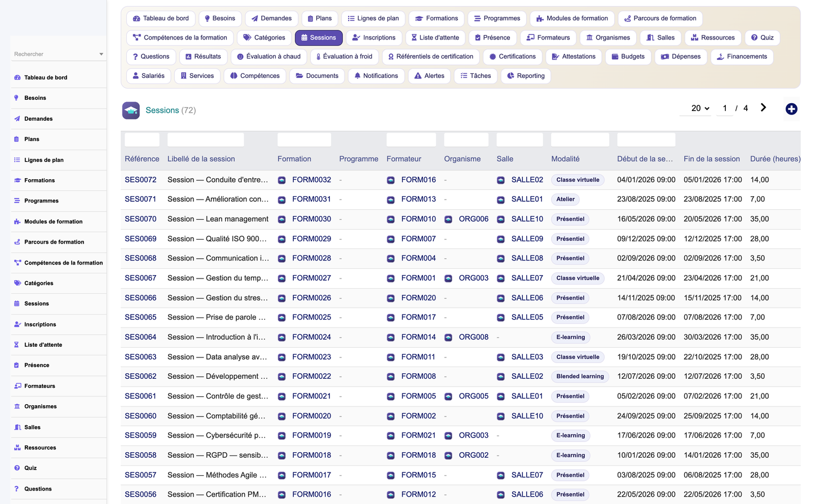815x504 pixels.
Task: Click the Atelier modality badge in SES0071 row
Action: (x=566, y=199)
